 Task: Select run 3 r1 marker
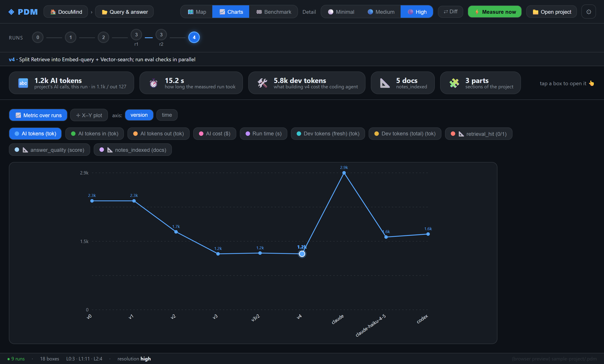[x=136, y=35]
